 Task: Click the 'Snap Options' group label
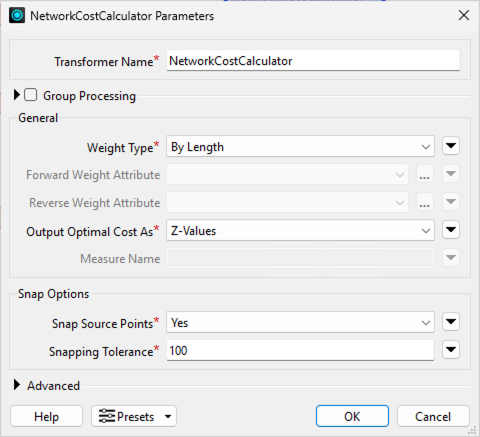(x=54, y=294)
